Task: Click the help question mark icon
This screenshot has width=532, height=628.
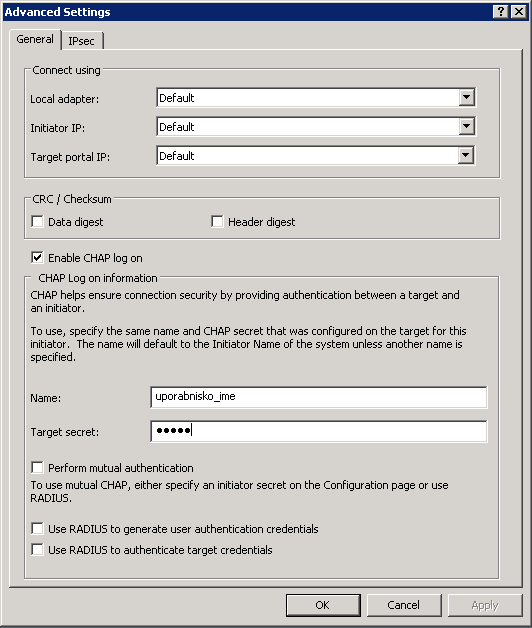Action: (x=501, y=12)
